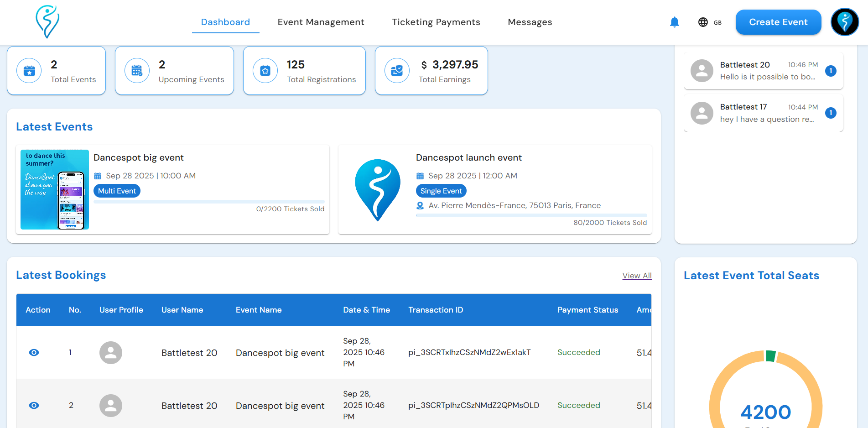View booking number 2 with the eye icon
The width and height of the screenshot is (868, 428).
pos(34,405)
